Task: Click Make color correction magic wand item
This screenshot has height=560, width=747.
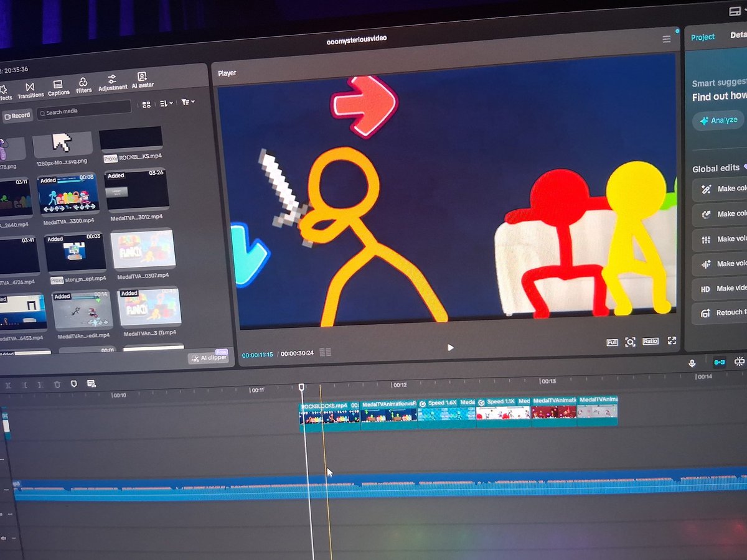Action: (x=720, y=189)
